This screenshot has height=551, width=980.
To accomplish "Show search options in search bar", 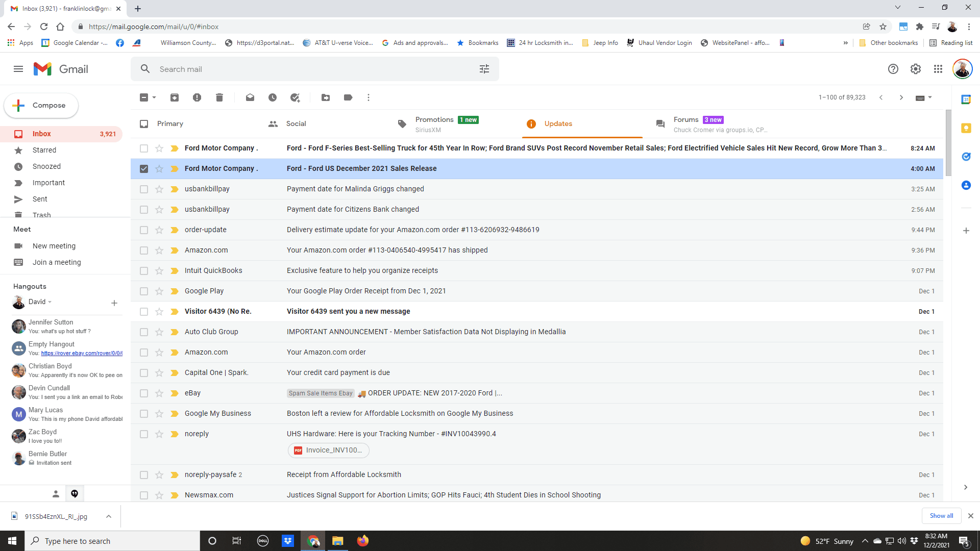I will [x=484, y=69].
